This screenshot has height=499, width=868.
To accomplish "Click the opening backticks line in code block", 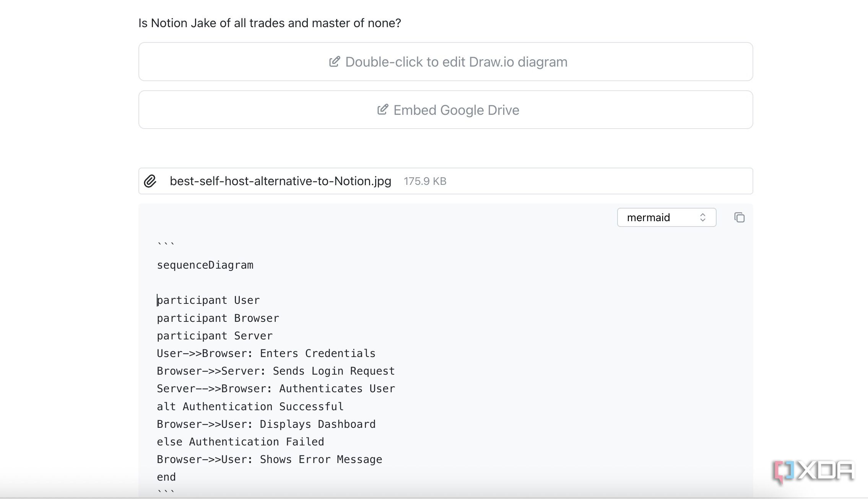I will [166, 244].
